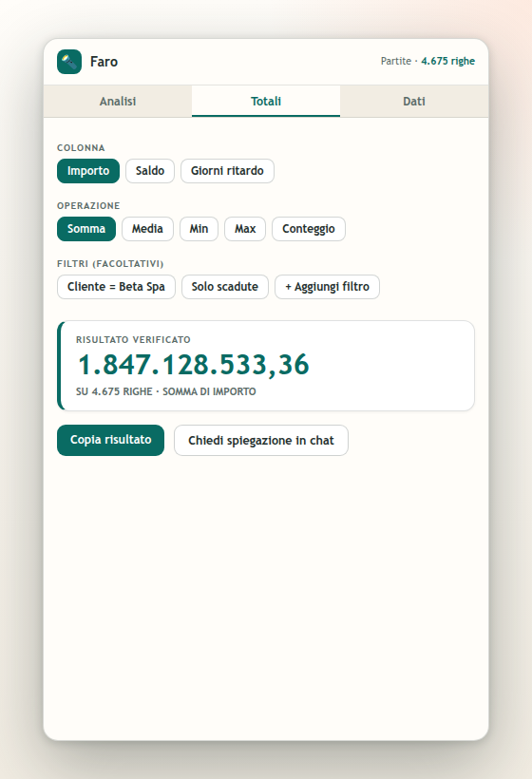Set the operation to Conteggio

pos(309,229)
